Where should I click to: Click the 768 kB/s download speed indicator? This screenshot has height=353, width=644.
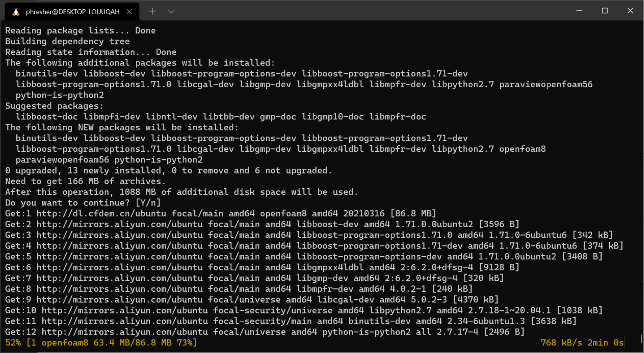tap(561, 343)
